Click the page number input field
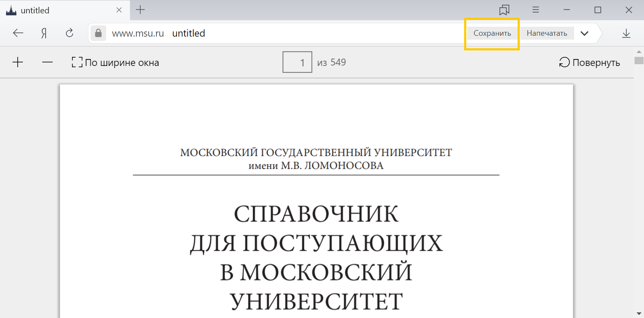The width and height of the screenshot is (644, 318). (297, 62)
